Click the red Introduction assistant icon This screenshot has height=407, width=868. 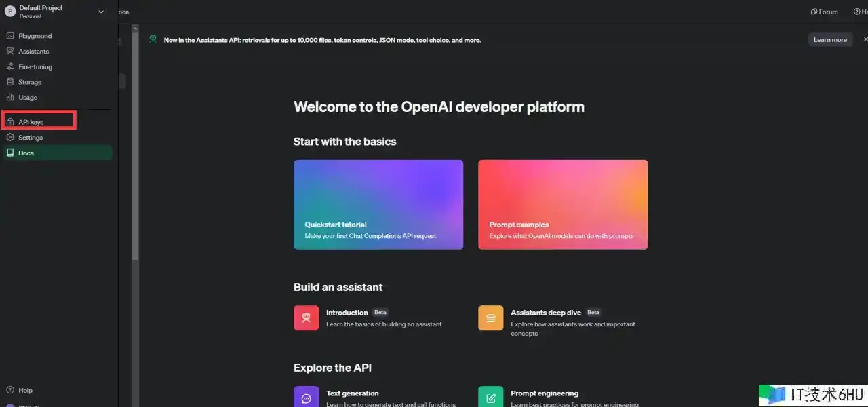tap(306, 318)
